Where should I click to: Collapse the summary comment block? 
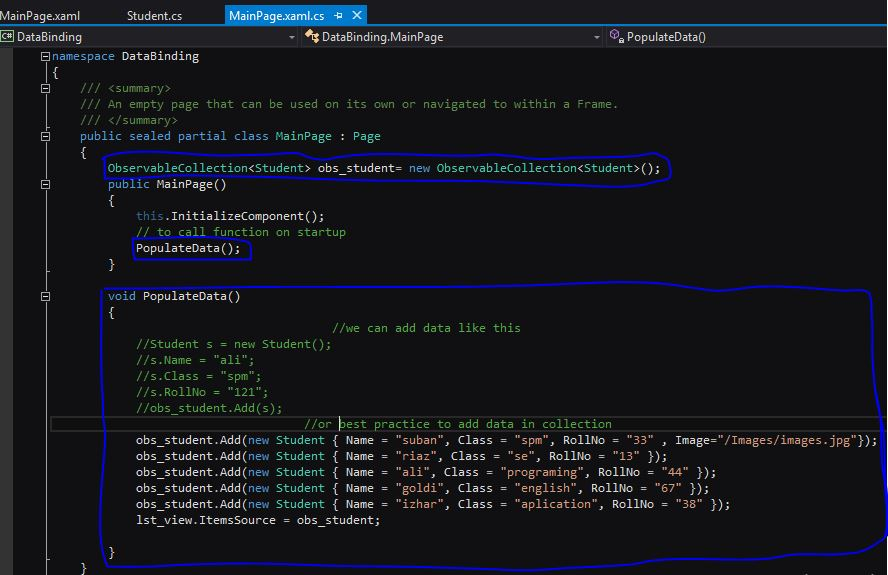(x=45, y=89)
